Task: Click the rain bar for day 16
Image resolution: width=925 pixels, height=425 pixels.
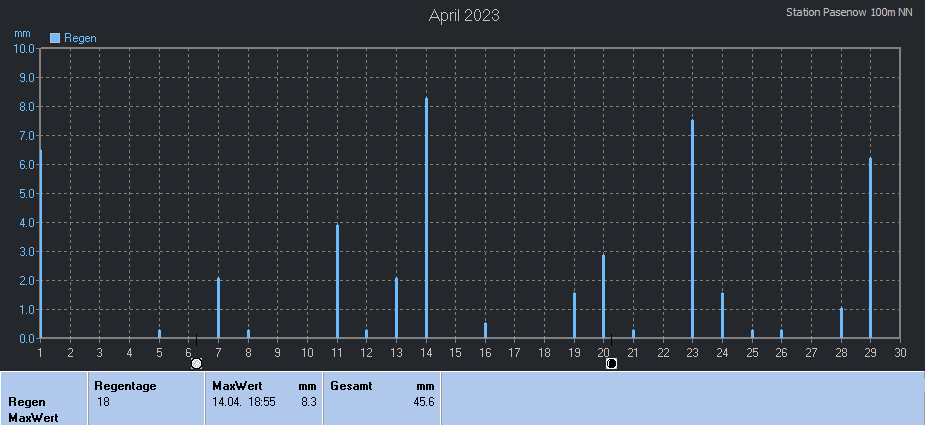Action: 486,331
